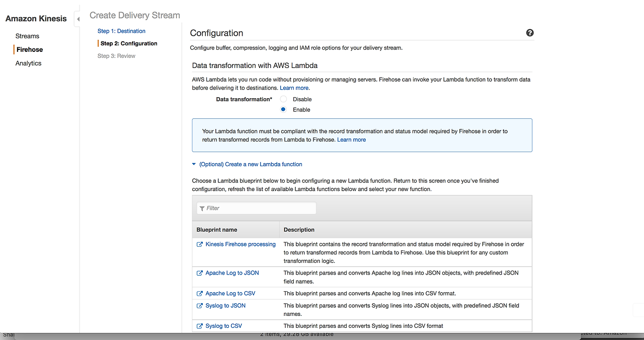This screenshot has width=644, height=340.
Task: Open Streams in the Kinesis sidebar
Action: pyautogui.click(x=27, y=36)
